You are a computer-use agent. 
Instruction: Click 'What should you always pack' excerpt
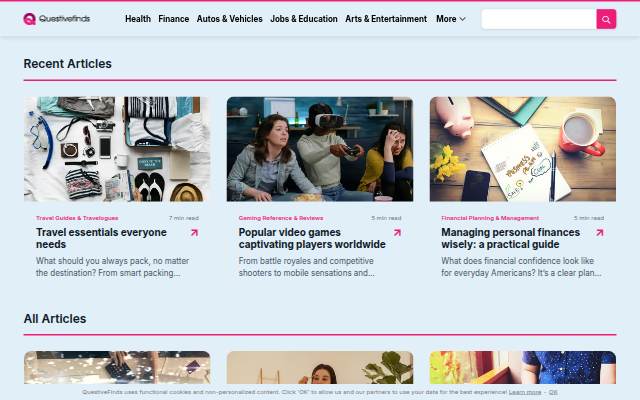112,267
